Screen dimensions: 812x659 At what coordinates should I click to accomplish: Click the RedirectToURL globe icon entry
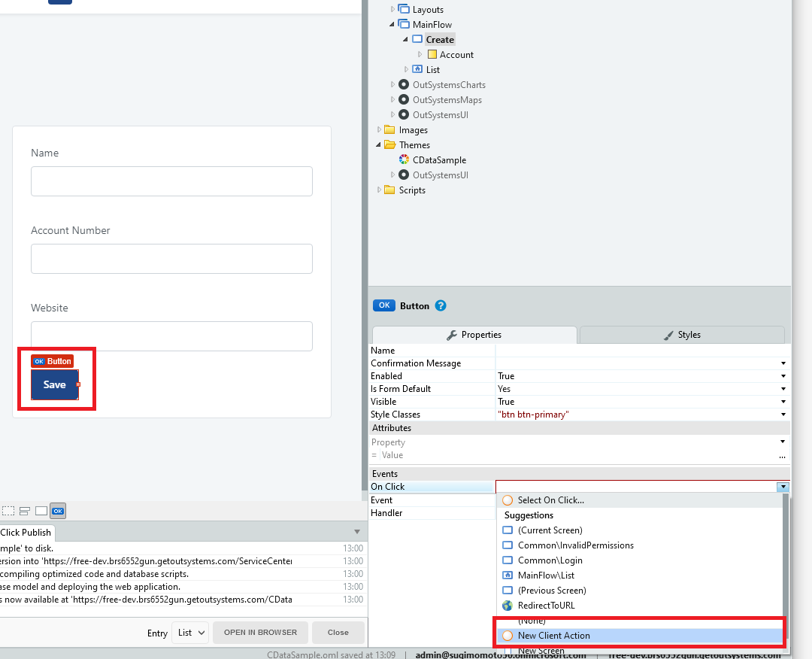507,605
